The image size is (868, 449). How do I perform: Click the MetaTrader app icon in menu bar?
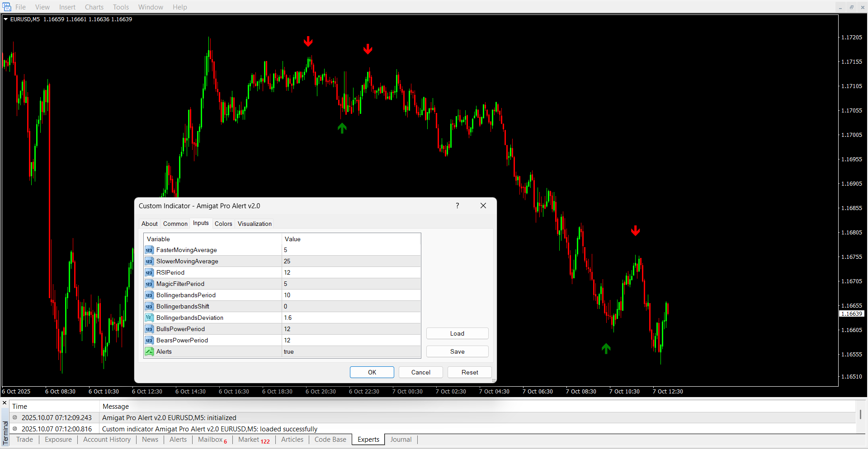[x=7, y=7]
